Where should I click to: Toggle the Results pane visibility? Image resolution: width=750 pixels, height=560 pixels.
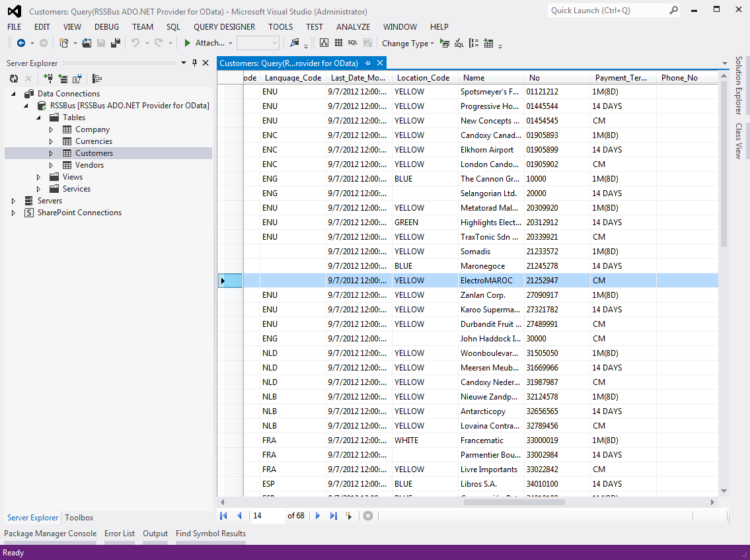[x=367, y=42]
